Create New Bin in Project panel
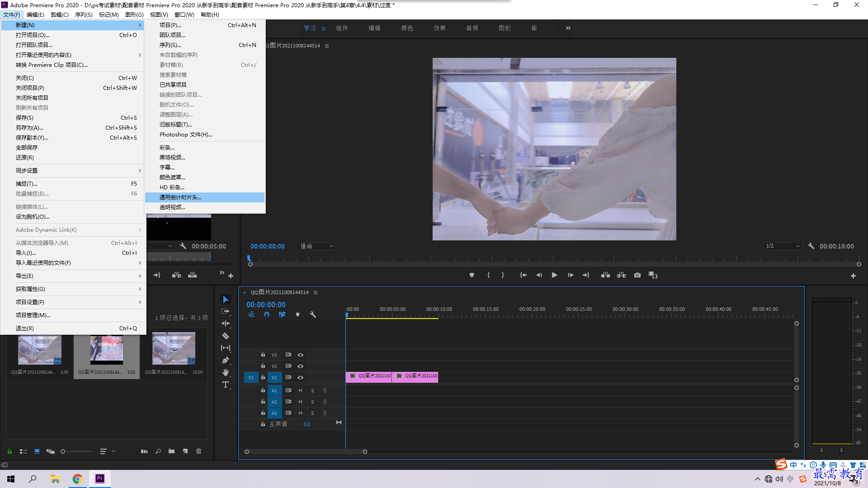The width and height of the screenshot is (868, 488). (171, 451)
